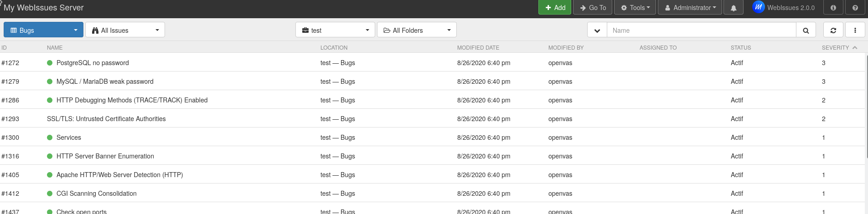This screenshot has width=868, height=214.
Task: Reload the issue list with refresh icon
Action: point(833,31)
